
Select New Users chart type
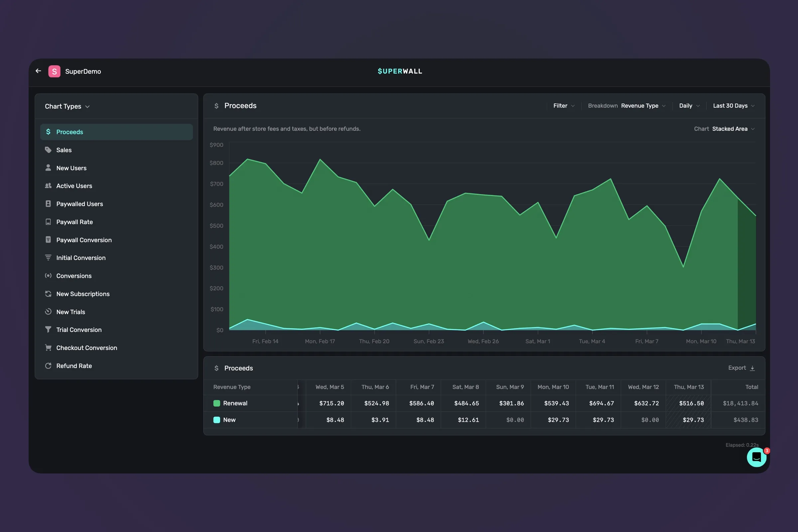point(116,168)
